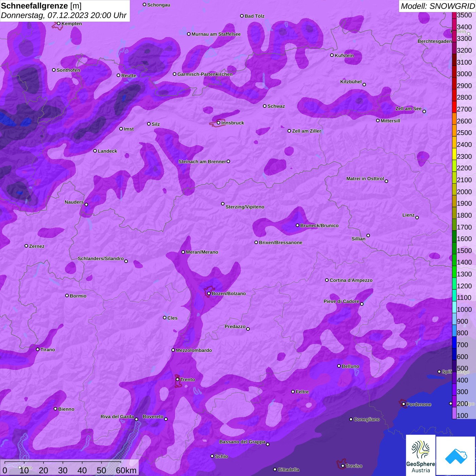
Task: Click the Bormio label
Action: pos(78,296)
